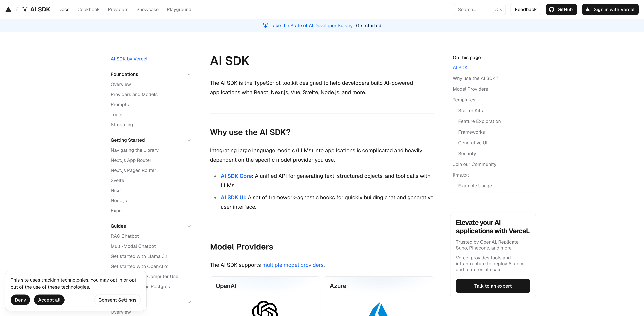This screenshot has width=644, height=316.
Task: Toggle the chevron below the Guides list
Action: click(189, 302)
